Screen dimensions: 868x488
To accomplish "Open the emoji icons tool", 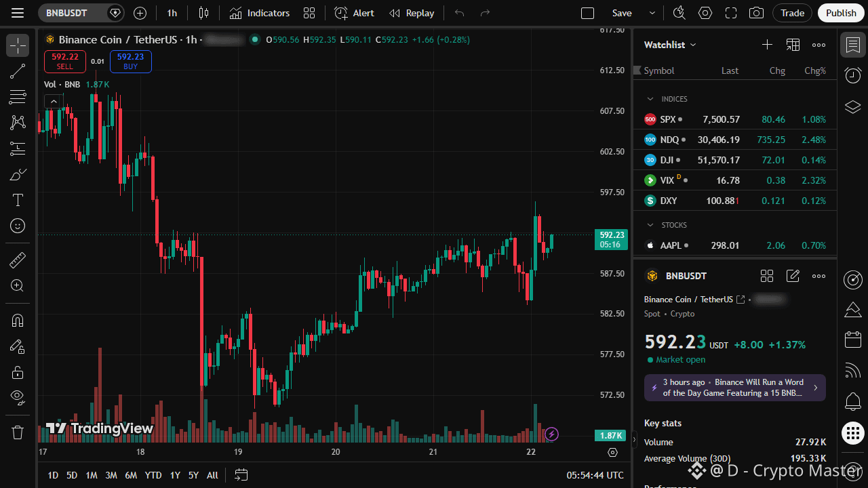I will point(18,226).
